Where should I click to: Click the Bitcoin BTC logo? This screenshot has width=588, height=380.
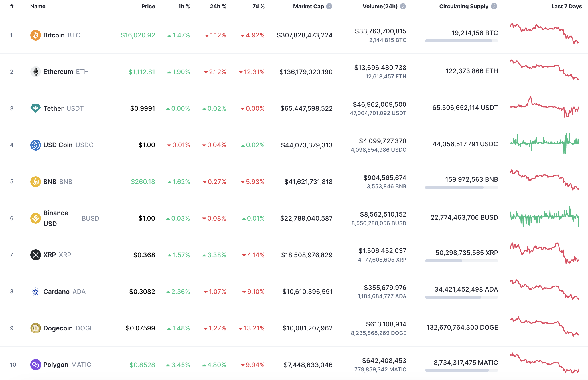coord(35,35)
